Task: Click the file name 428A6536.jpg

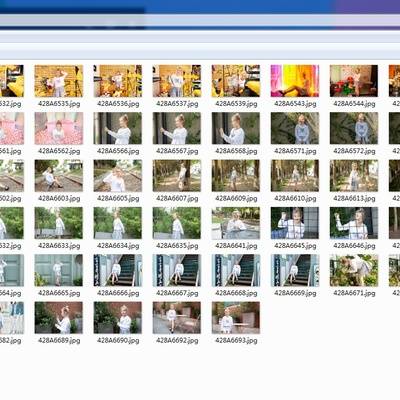Action: pos(118,104)
